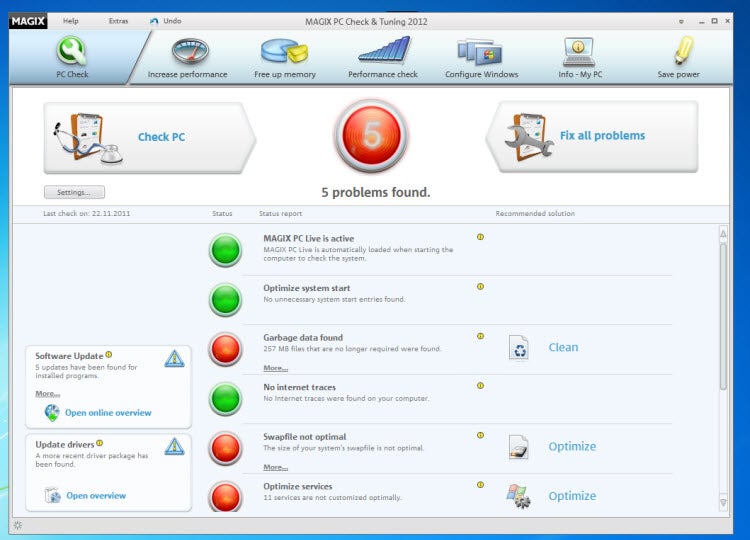Click green status light for Optimize system start

click(225, 299)
